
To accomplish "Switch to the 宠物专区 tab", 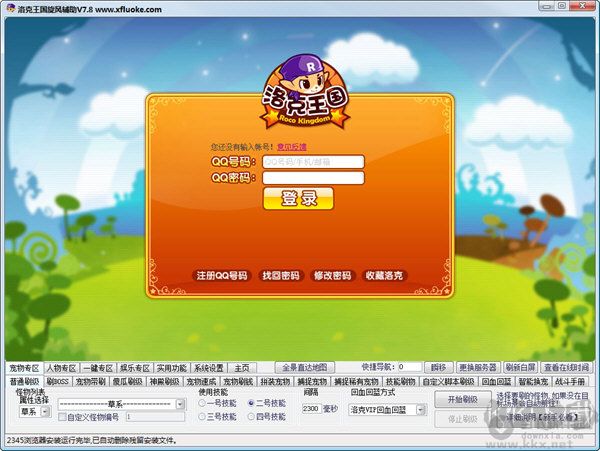I will 24,368.
